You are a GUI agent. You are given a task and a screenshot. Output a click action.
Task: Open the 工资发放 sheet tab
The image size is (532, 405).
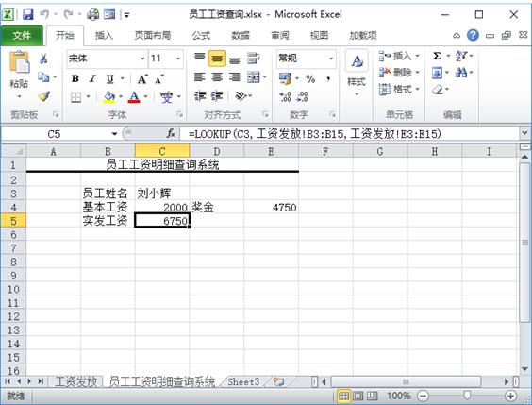coord(76,382)
